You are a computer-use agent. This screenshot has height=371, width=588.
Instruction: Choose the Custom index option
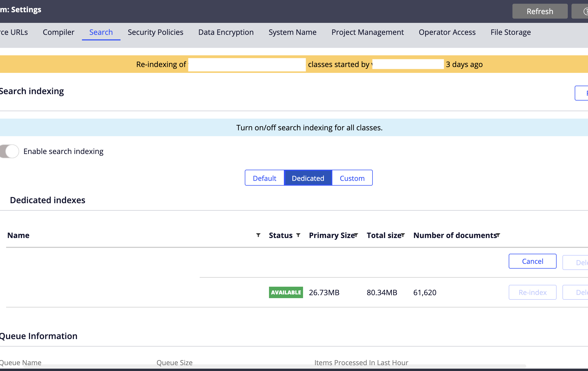coord(352,178)
